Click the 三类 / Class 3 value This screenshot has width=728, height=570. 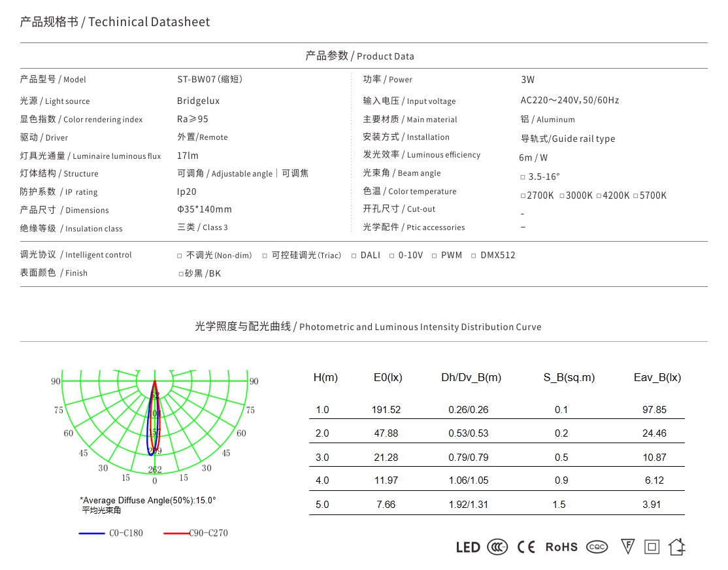pos(203,227)
